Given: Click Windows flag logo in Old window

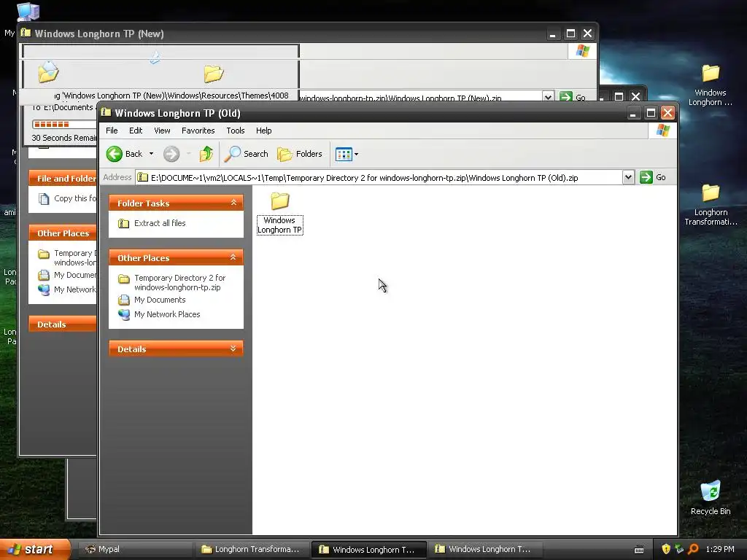Looking at the screenshot, I should tap(662, 131).
